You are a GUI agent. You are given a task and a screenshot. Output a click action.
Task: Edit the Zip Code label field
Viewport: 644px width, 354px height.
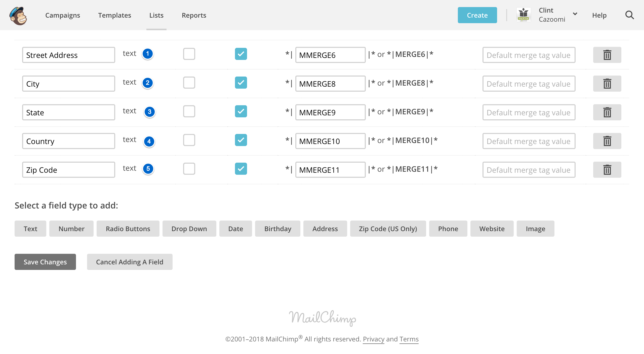click(69, 170)
